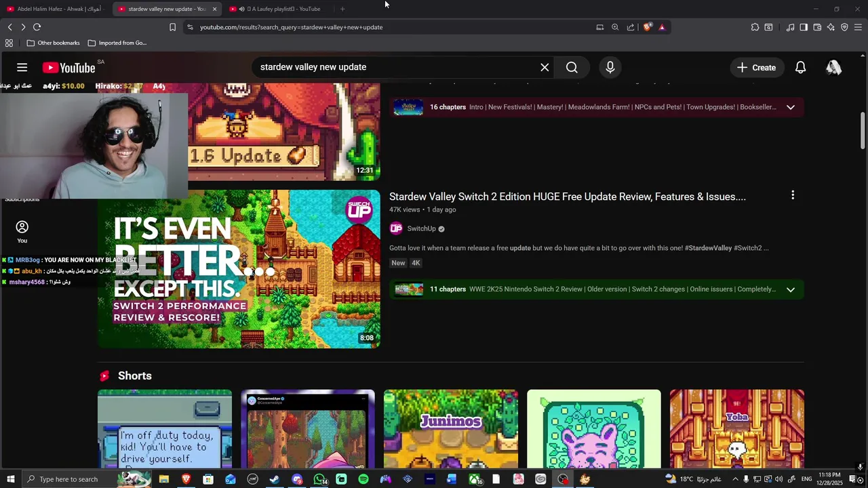868x488 pixels.
Task: Click the page vertical scrollbar
Action: click(x=863, y=131)
